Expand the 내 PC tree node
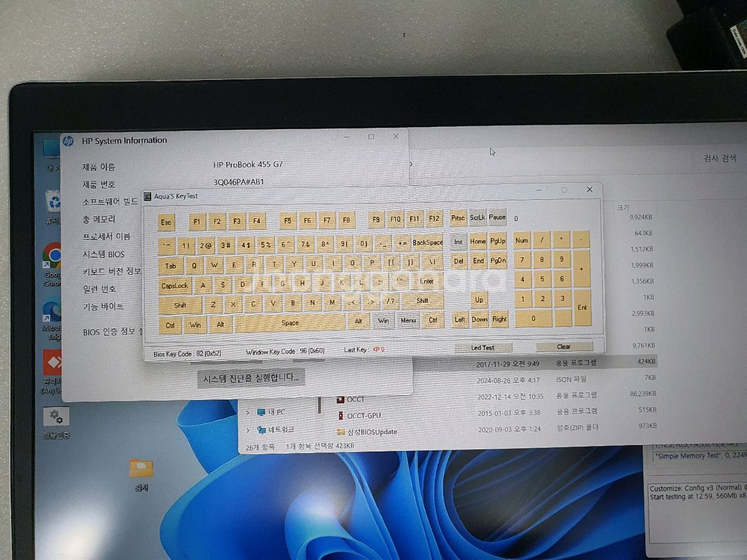The height and width of the screenshot is (560, 747). [x=248, y=412]
